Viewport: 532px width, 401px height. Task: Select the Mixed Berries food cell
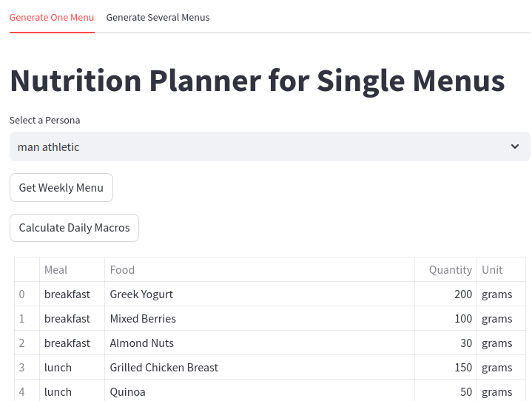143,319
